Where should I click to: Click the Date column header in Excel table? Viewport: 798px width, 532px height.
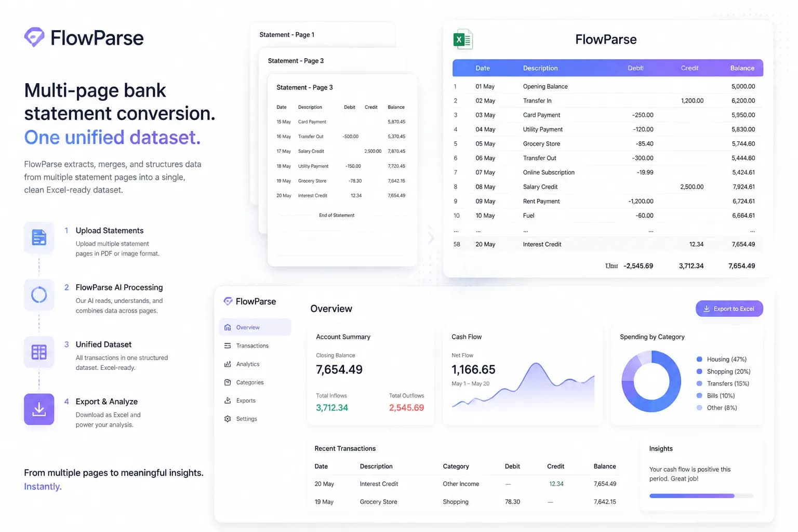[483, 68]
